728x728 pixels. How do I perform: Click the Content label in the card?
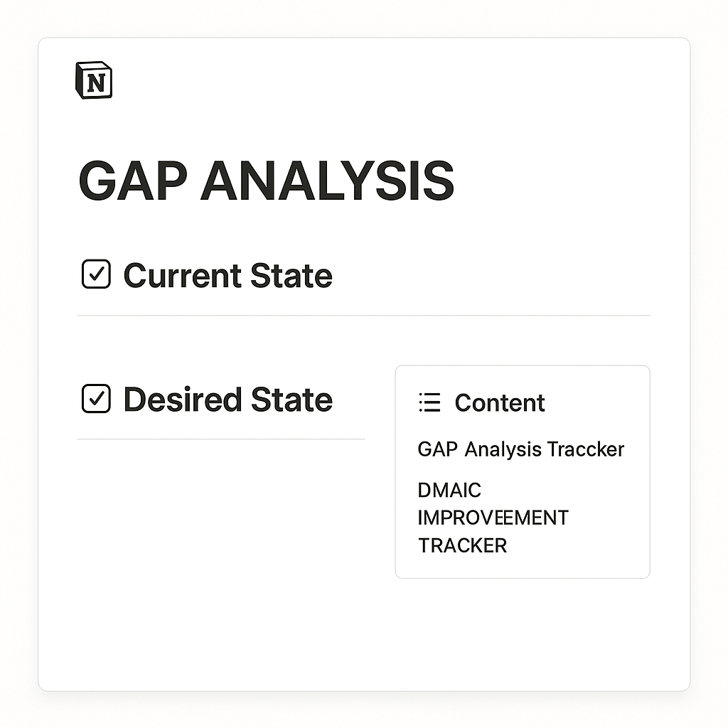[500, 403]
